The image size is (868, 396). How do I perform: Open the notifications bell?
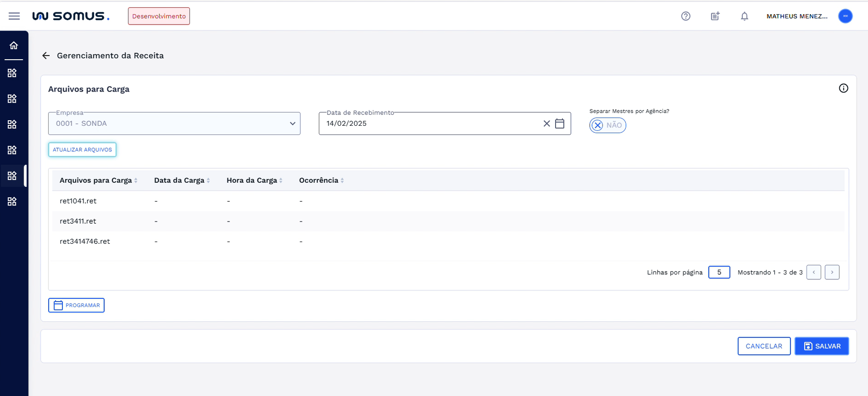[744, 16]
